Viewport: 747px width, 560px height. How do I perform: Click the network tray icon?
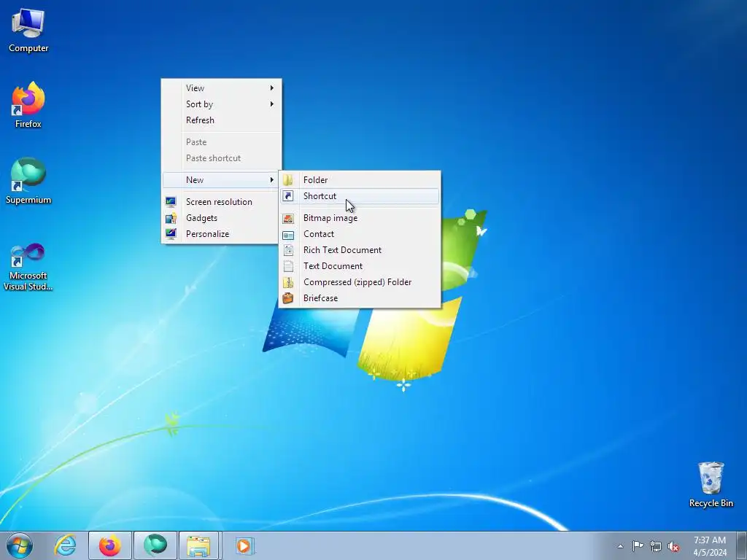point(656,546)
